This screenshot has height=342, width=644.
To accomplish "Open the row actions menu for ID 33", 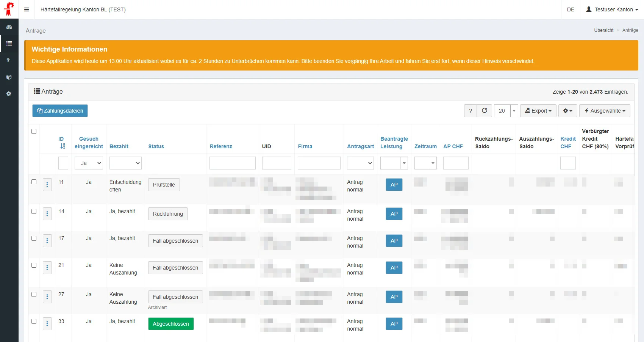I will tap(47, 324).
